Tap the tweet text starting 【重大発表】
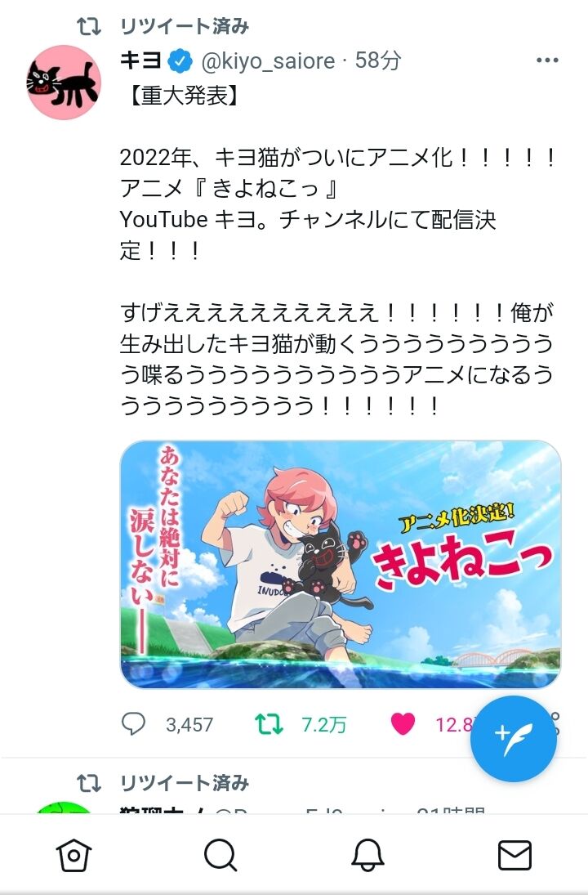The width and height of the screenshot is (588, 895). [x=337, y=251]
